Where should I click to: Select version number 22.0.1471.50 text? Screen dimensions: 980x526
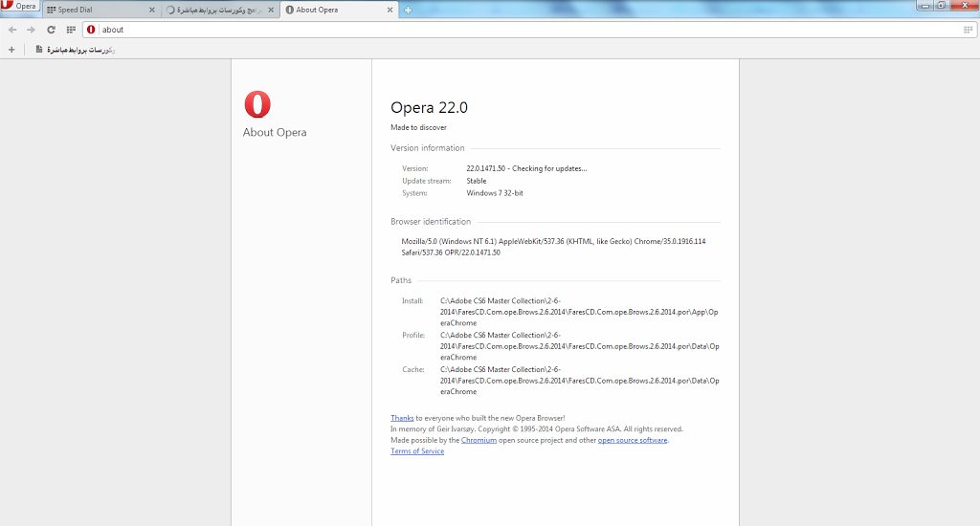tap(485, 168)
